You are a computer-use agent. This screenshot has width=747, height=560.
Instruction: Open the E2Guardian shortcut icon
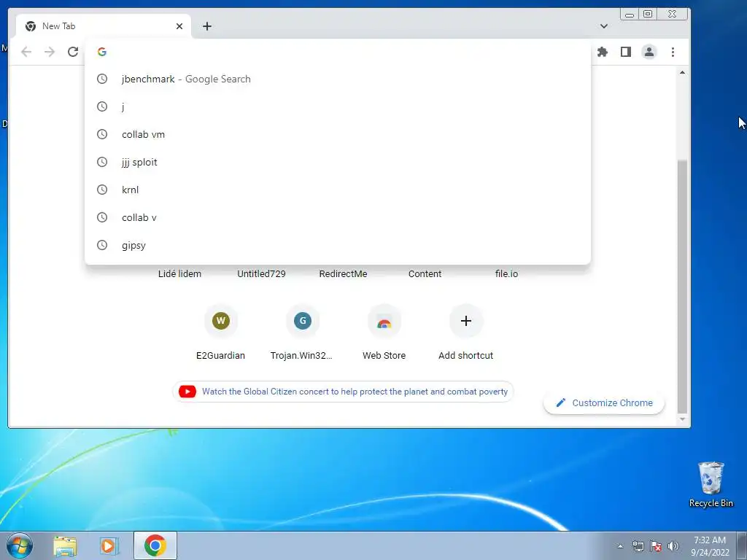click(x=220, y=321)
